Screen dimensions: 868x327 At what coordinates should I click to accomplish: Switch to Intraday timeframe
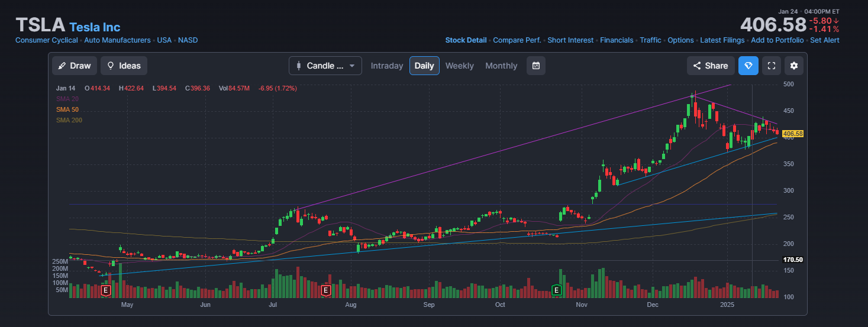click(x=387, y=66)
